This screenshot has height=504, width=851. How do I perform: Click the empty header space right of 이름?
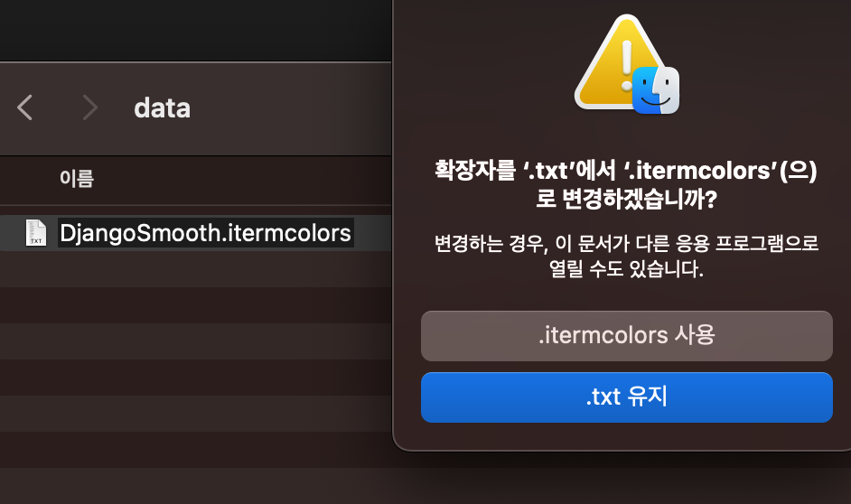pos(244,179)
